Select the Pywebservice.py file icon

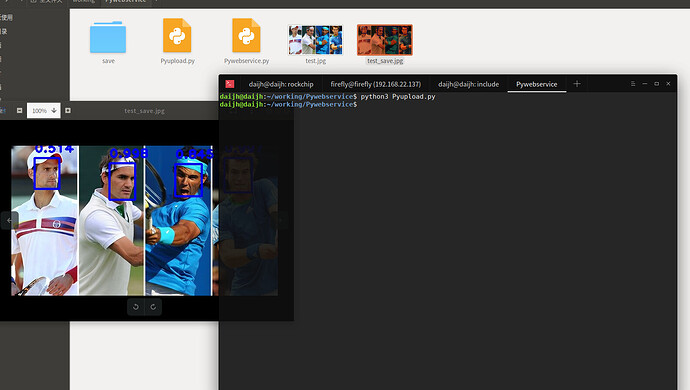click(246, 35)
